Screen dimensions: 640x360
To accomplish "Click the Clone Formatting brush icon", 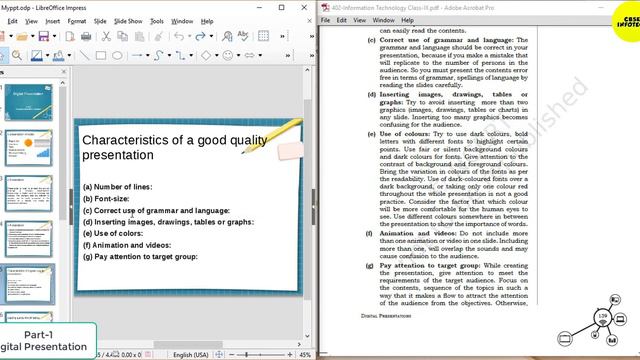I will pos(159,36).
